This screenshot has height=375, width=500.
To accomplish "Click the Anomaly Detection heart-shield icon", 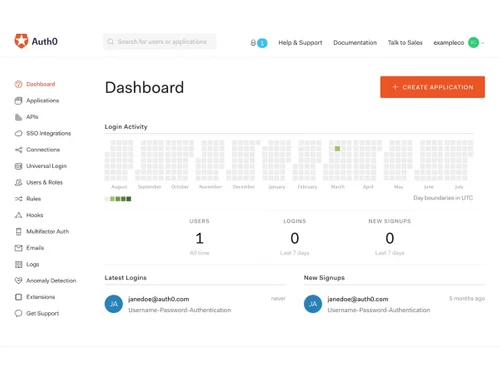I will tap(18, 280).
